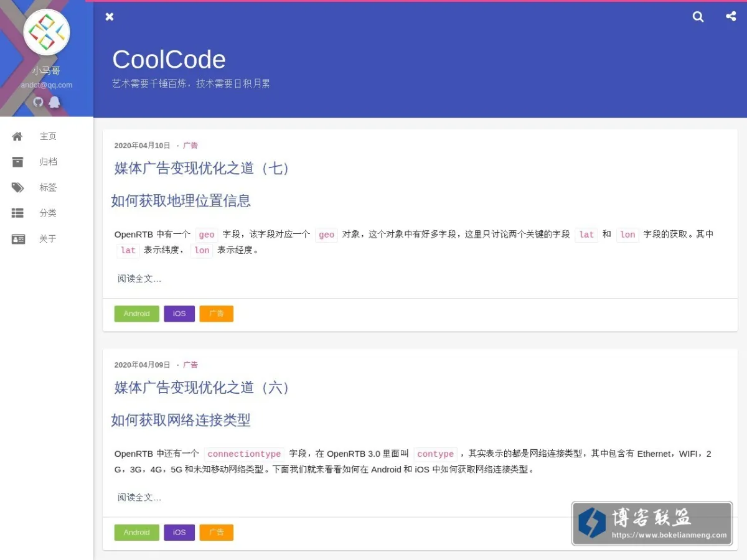Open 分类 in the sidebar menu
The width and height of the screenshot is (747, 560).
[x=47, y=213]
